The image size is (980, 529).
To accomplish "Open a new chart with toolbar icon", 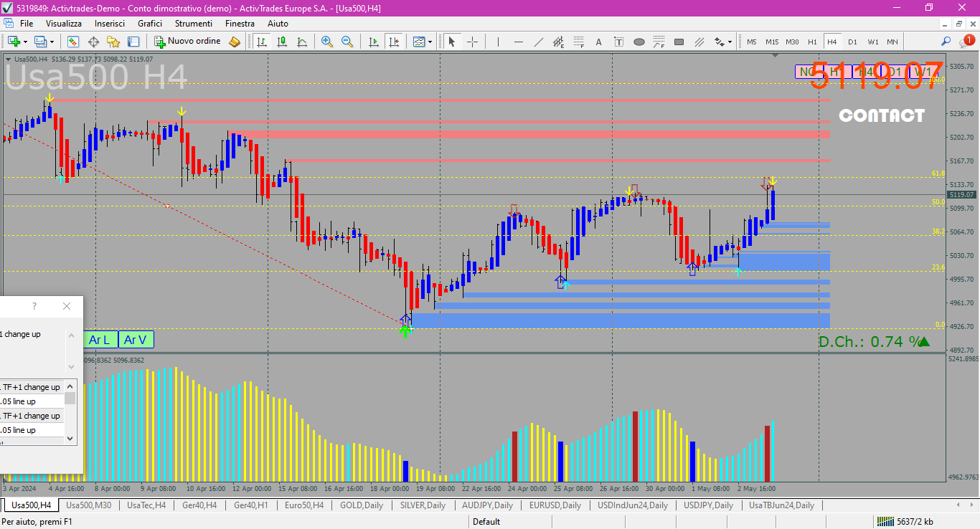I will (x=14, y=42).
